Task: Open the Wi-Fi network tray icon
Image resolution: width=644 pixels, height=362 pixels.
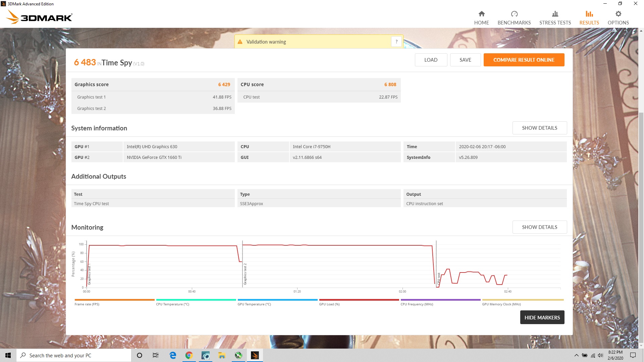Action: [x=593, y=355]
